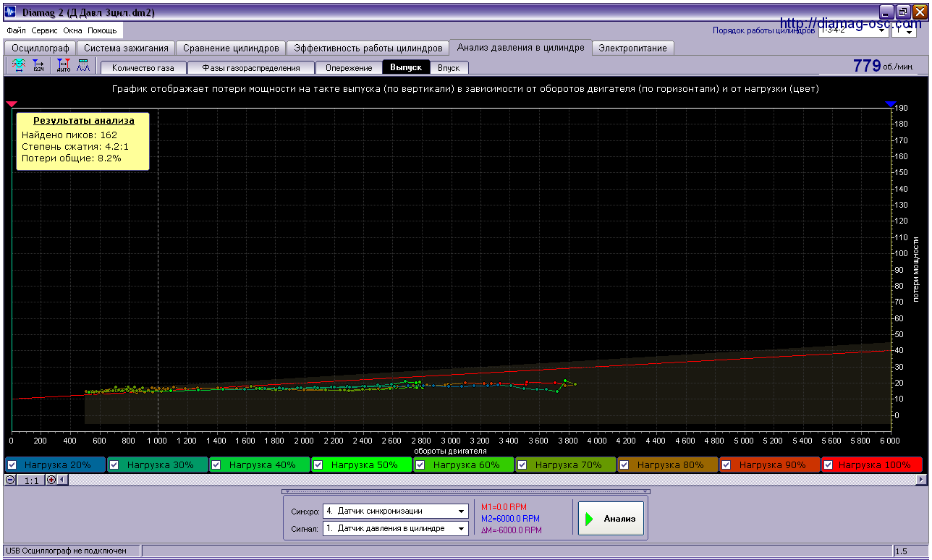This screenshot has height=560, width=932.
Task: Switch to Эффективность работы цилиндров tab
Action: point(368,48)
